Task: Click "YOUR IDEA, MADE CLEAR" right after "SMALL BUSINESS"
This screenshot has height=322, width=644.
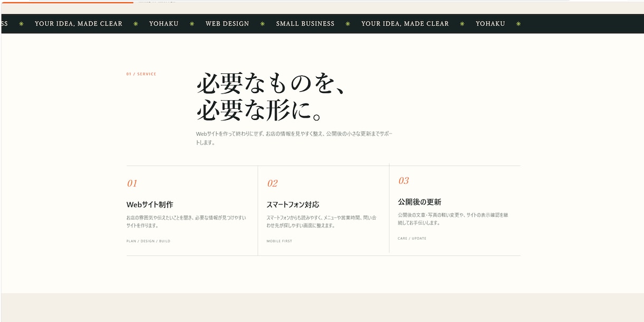Action: 405,24
